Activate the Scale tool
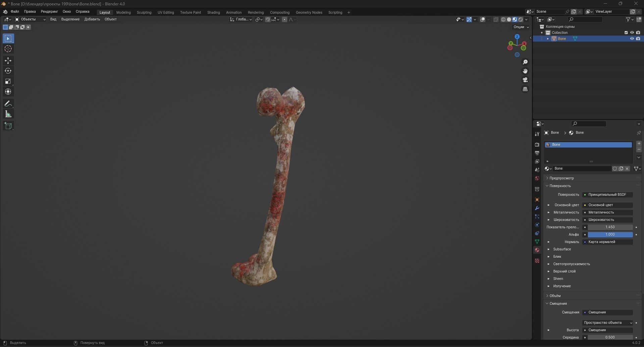 coord(8,81)
